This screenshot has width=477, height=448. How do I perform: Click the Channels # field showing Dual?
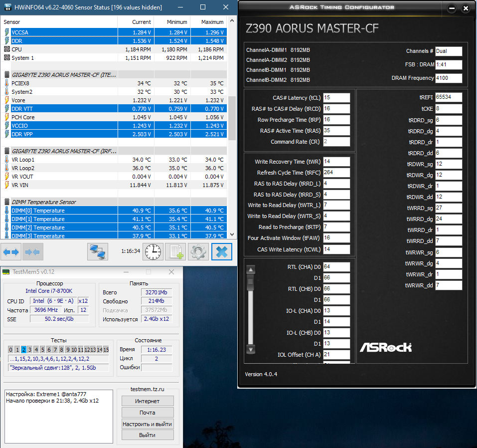449,51
